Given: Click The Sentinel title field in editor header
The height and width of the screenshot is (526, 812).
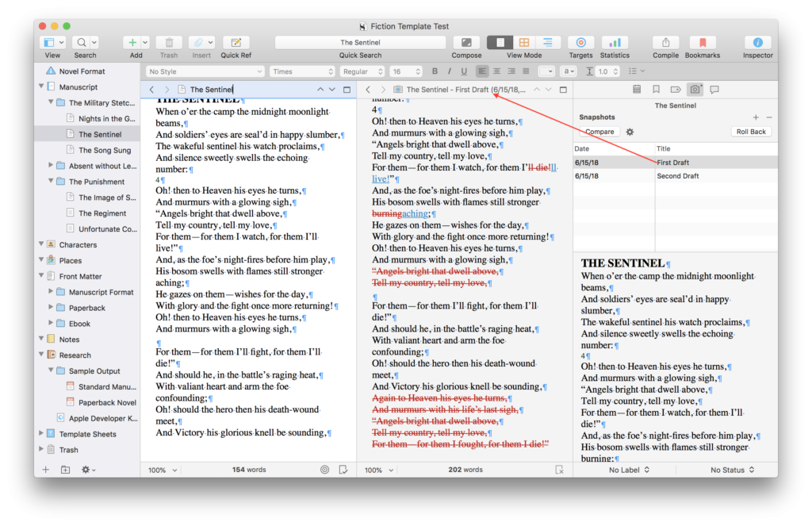Looking at the screenshot, I should (211, 90).
